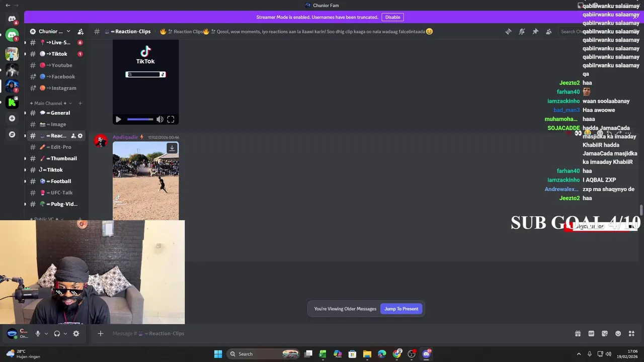Open the General channel
The width and height of the screenshot is (644, 362).
point(56,113)
